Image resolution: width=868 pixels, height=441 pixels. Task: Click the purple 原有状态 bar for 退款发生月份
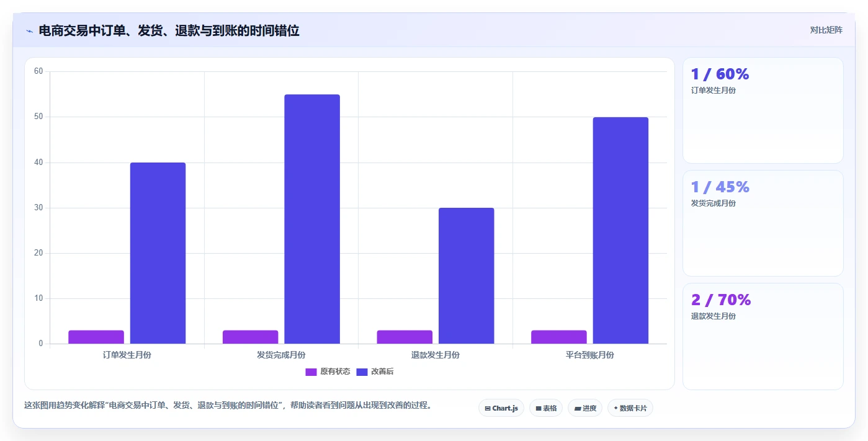[x=405, y=337]
